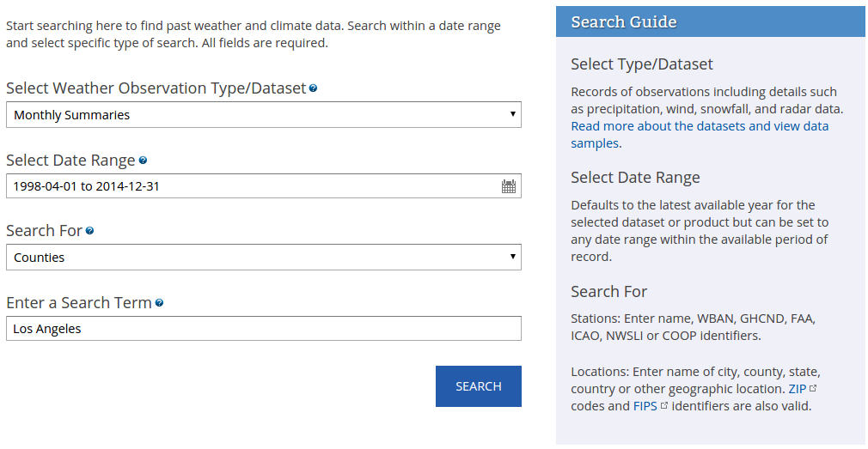868x449 pixels.
Task: Expand the Monthly Summaries dataset dropdown
Action: (263, 115)
